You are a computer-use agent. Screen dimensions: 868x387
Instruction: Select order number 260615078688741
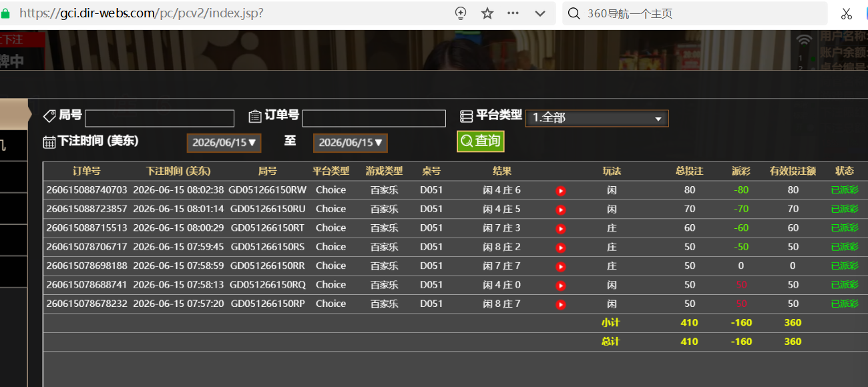[x=87, y=285]
